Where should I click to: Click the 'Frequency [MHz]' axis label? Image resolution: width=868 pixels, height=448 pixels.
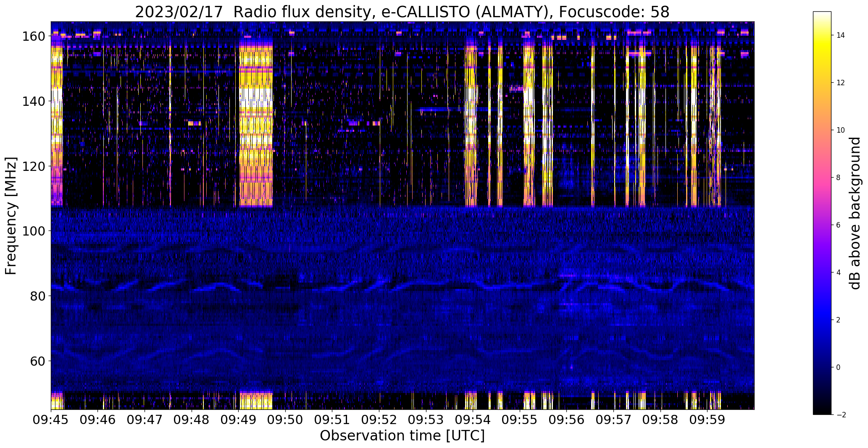point(11,216)
